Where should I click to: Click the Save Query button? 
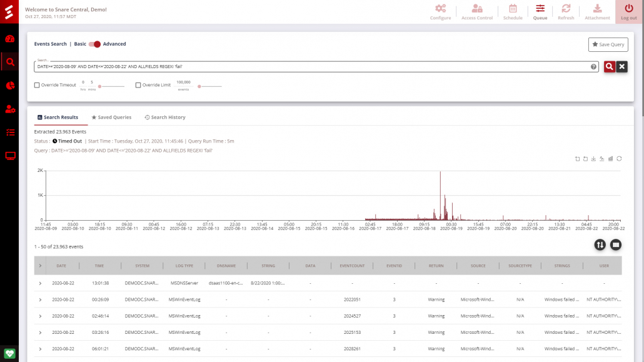608,44
